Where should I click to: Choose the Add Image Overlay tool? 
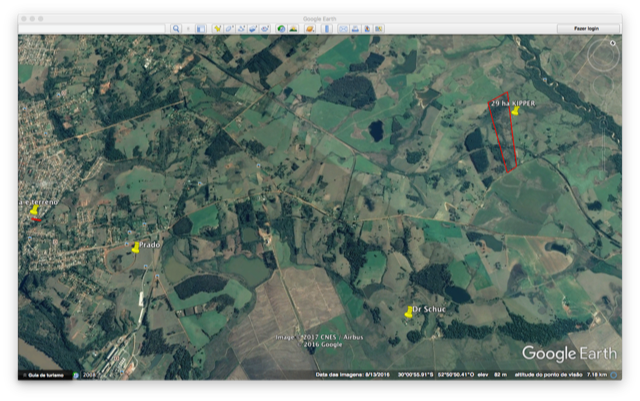point(253,29)
